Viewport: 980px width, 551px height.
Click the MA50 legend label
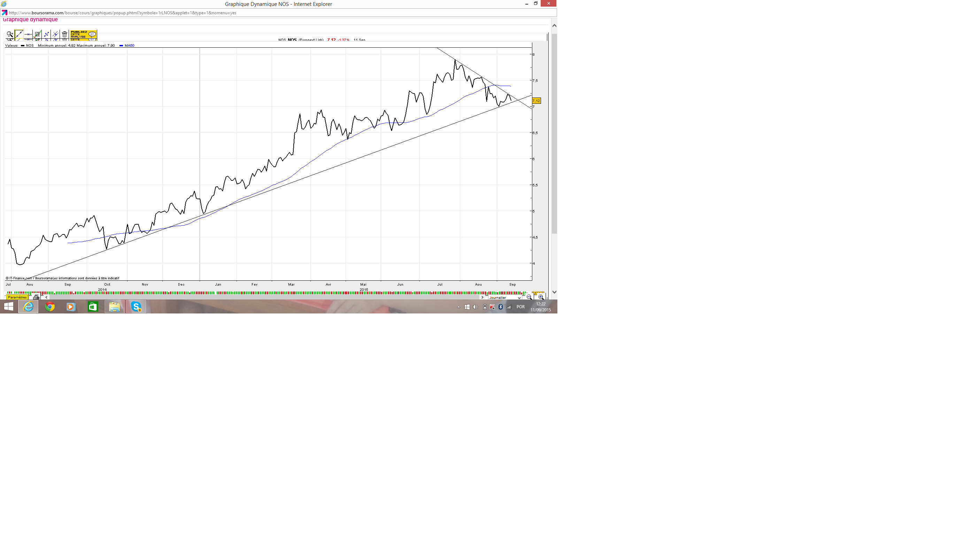click(x=129, y=46)
